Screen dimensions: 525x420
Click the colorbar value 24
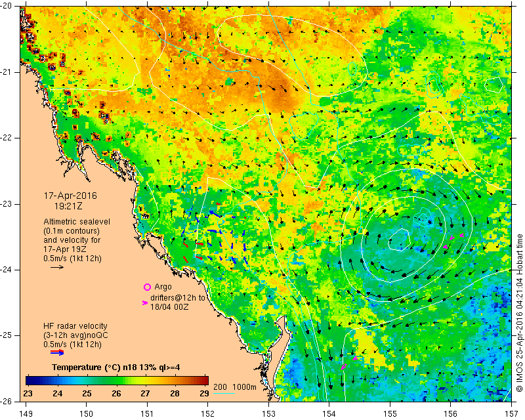click(x=58, y=393)
